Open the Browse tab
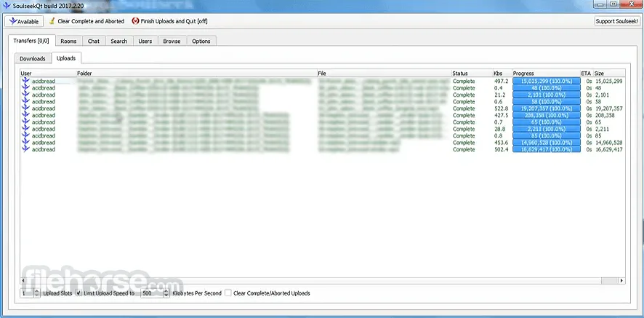This screenshot has height=318, width=644. point(172,41)
